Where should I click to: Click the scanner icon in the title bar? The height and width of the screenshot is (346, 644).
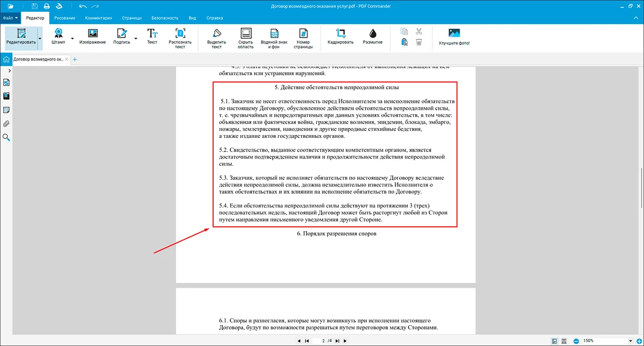[x=59, y=6]
